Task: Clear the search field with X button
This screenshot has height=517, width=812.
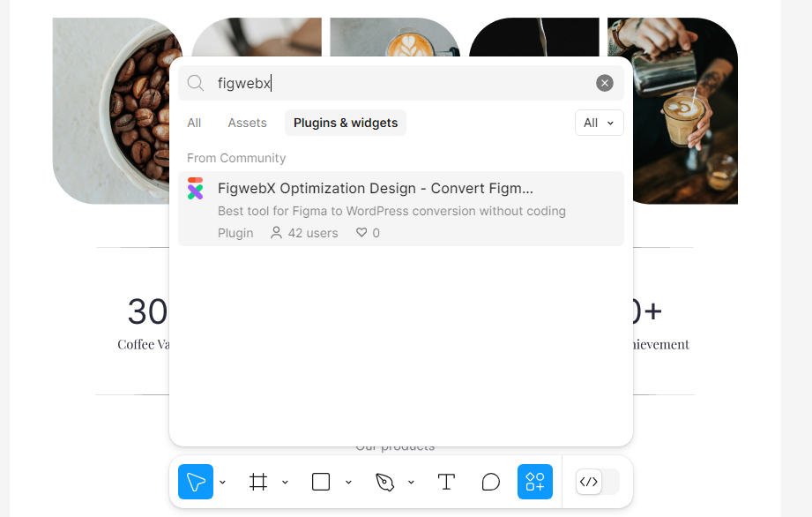Action: (x=604, y=83)
